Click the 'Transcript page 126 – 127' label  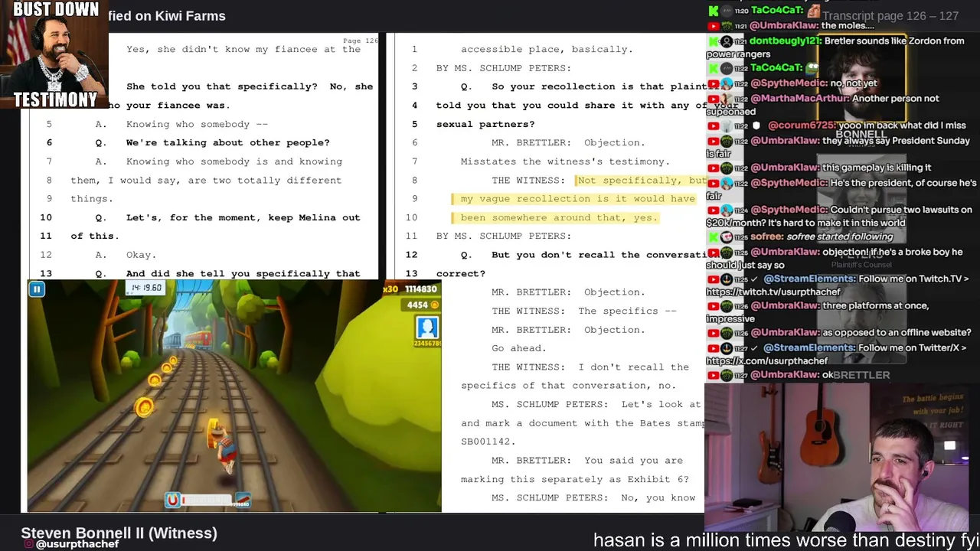(890, 16)
